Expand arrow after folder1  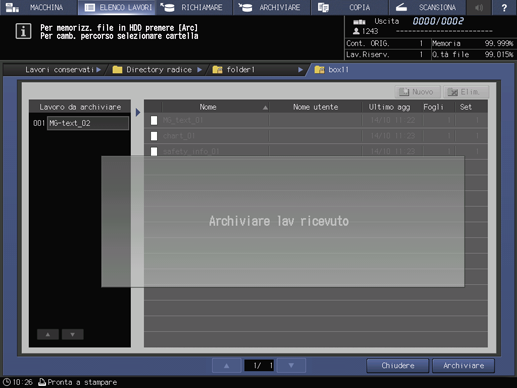[x=300, y=70]
